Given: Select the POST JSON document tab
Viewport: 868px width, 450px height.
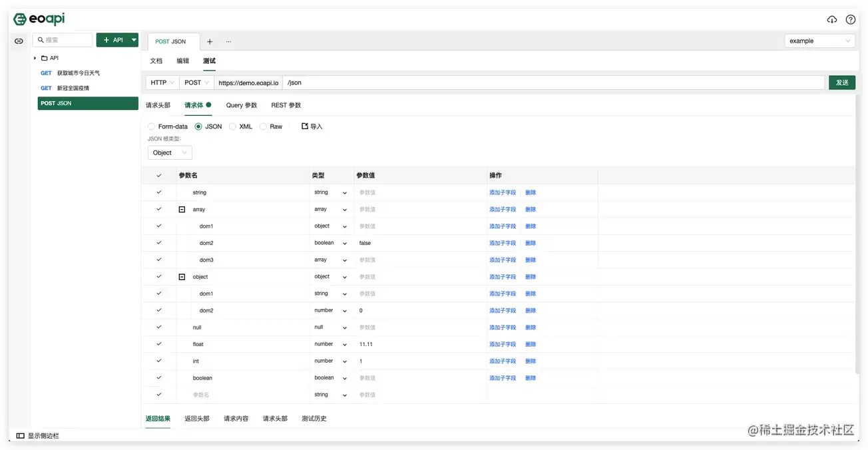Looking at the screenshot, I should click(173, 41).
